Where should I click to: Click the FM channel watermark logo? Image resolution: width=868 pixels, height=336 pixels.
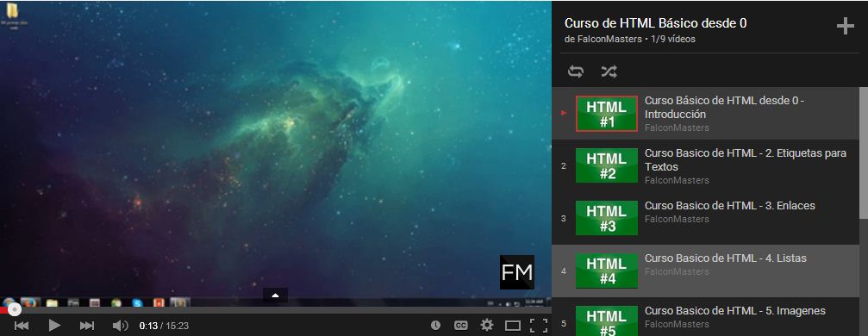tap(517, 271)
